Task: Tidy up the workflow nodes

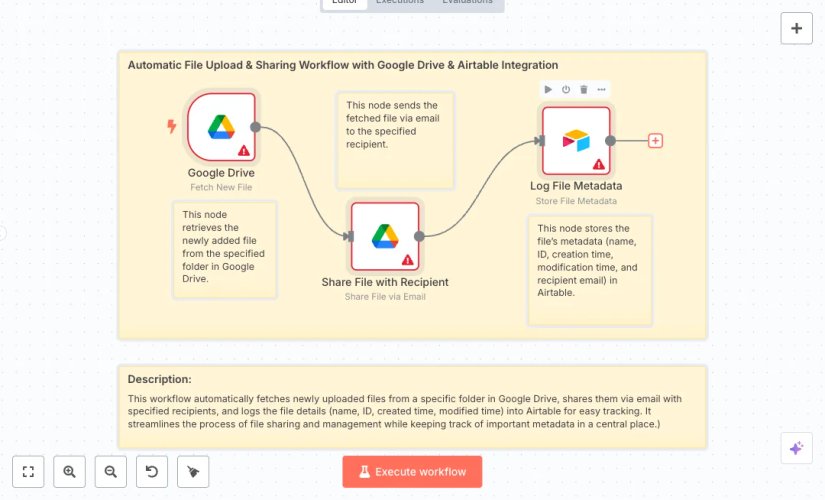Action: pos(193,472)
